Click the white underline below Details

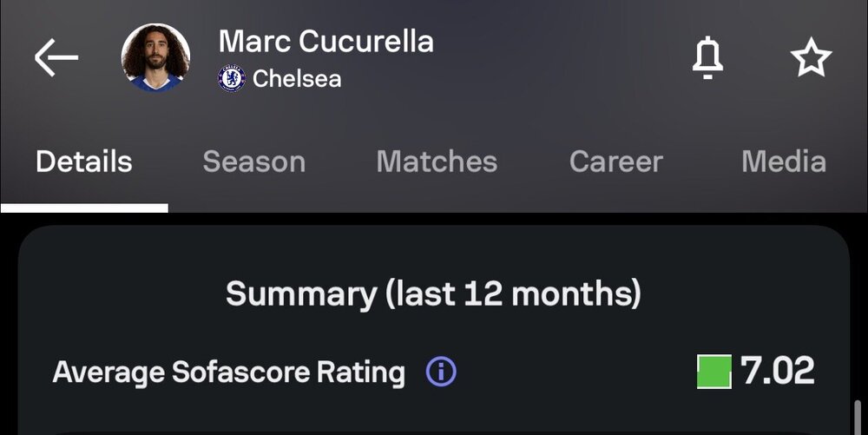coord(84,208)
